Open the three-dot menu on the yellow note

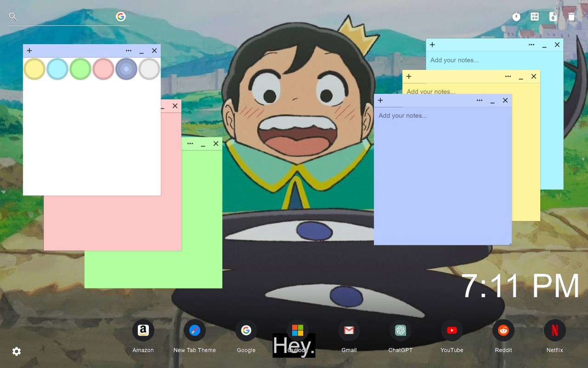click(x=508, y=76)
